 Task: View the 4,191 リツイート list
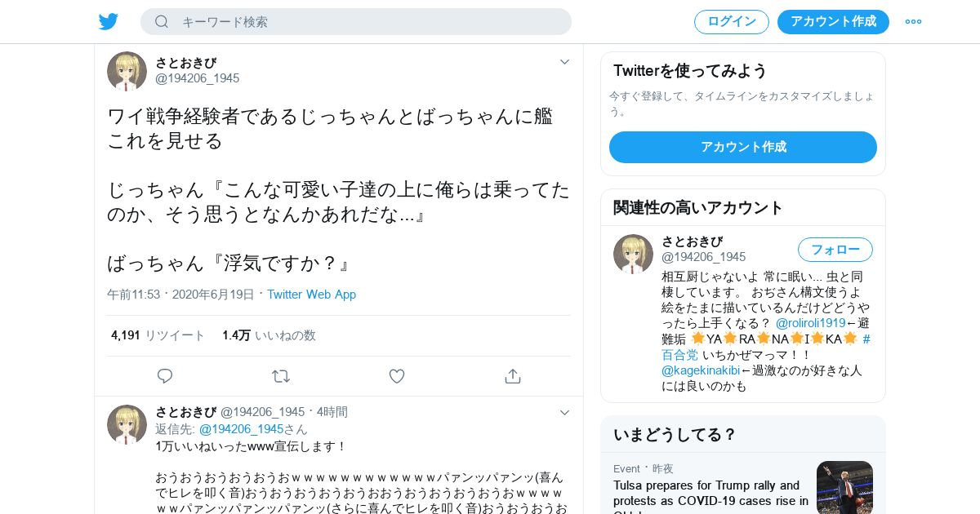click(158, 335)
